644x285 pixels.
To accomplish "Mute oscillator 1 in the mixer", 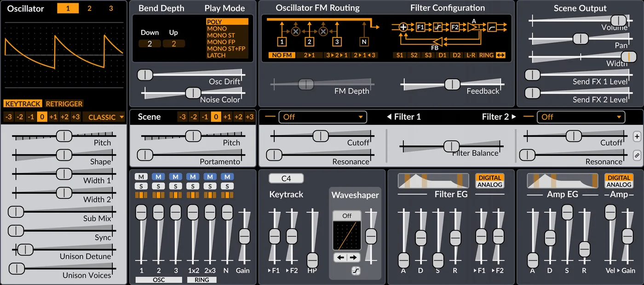I will [x=141, y=177].
